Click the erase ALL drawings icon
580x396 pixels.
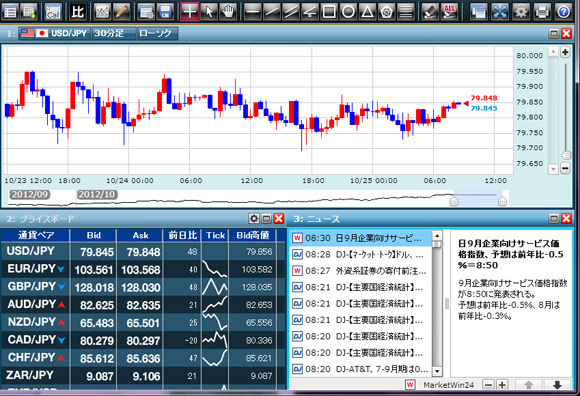click(450, 11)
